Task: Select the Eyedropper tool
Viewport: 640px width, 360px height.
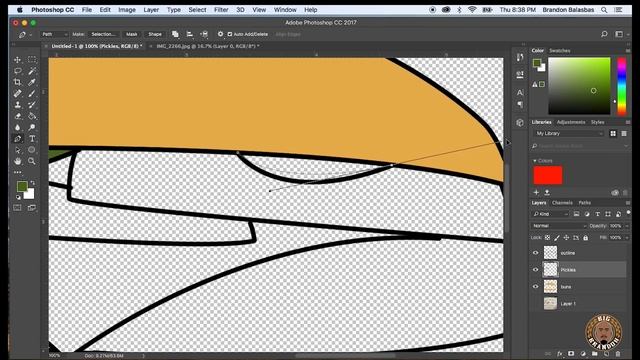Action: [32, 82]
